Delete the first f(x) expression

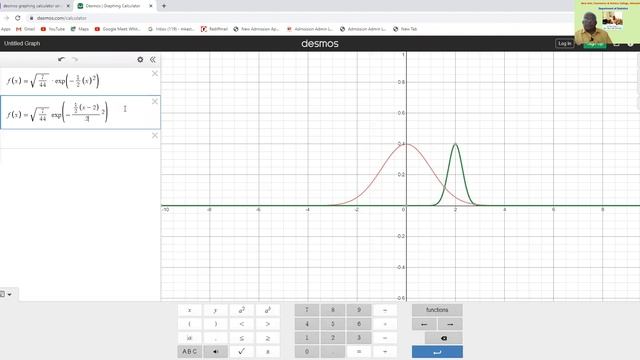click(155, 73)
